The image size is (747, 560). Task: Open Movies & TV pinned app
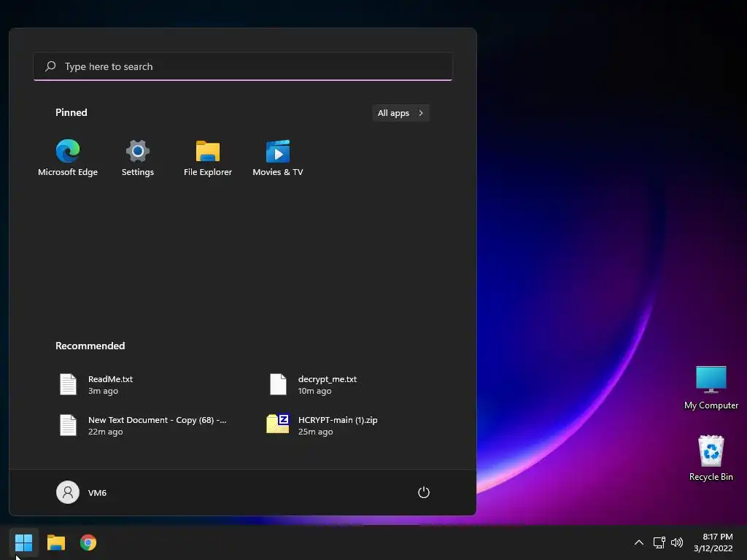click(x=278, y=158)
